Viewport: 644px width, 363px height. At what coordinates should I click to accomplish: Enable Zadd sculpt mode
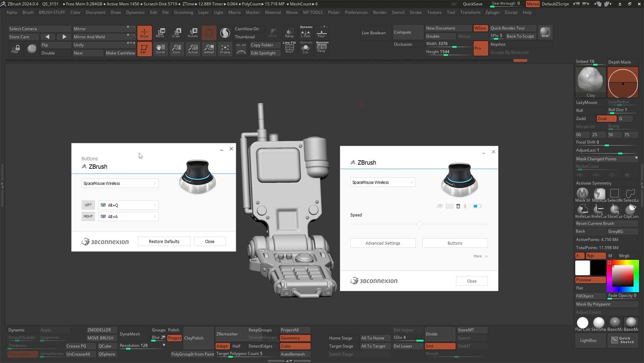click(585, 119)
